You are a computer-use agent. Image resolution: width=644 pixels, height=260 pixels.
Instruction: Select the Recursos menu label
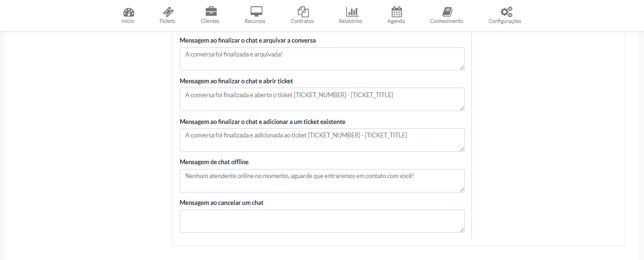point(255,21)
